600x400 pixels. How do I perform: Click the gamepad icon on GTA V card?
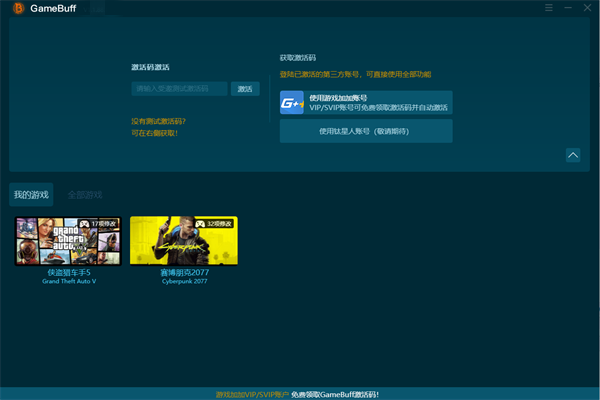tap(84, 223)
